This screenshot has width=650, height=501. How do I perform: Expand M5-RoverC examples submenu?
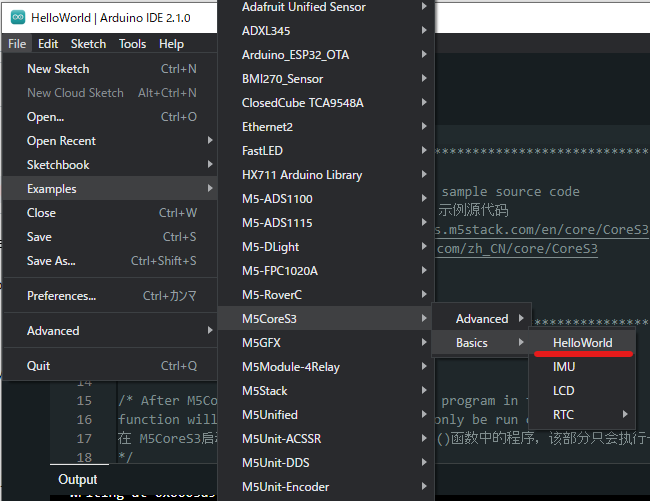coord(326,295)
